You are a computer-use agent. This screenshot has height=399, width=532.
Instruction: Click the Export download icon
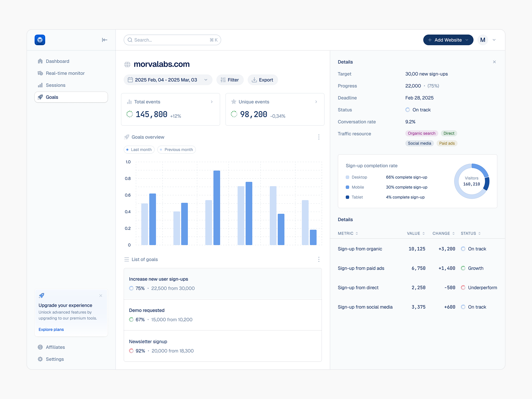coord(255,80)
